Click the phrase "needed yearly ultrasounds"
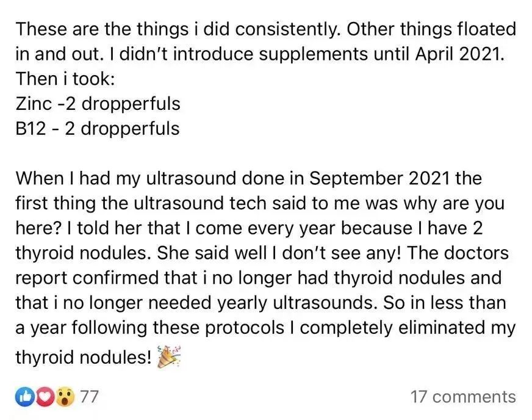The image size is (532, 420). coord(318,303)
